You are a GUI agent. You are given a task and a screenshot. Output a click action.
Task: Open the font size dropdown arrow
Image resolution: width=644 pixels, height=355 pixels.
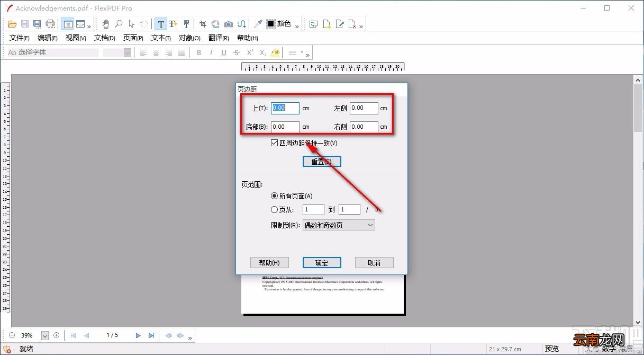[128, 52]
